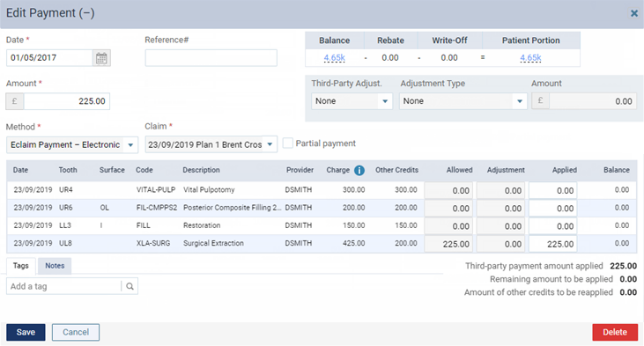This screenshot has height=346, width=644.
Task: Click the Third-party payment amount applied label
Action: pos(534,266)
